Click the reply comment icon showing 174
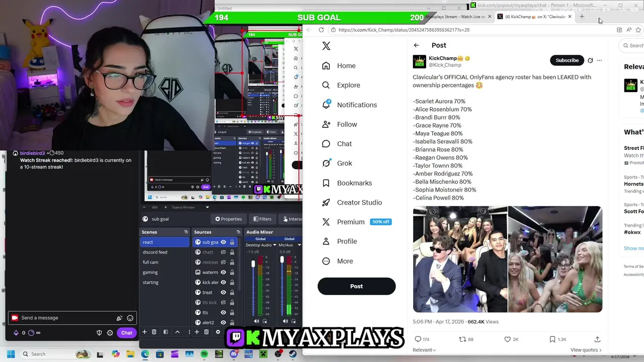The image size is (644, 362). tap(418, 339)
